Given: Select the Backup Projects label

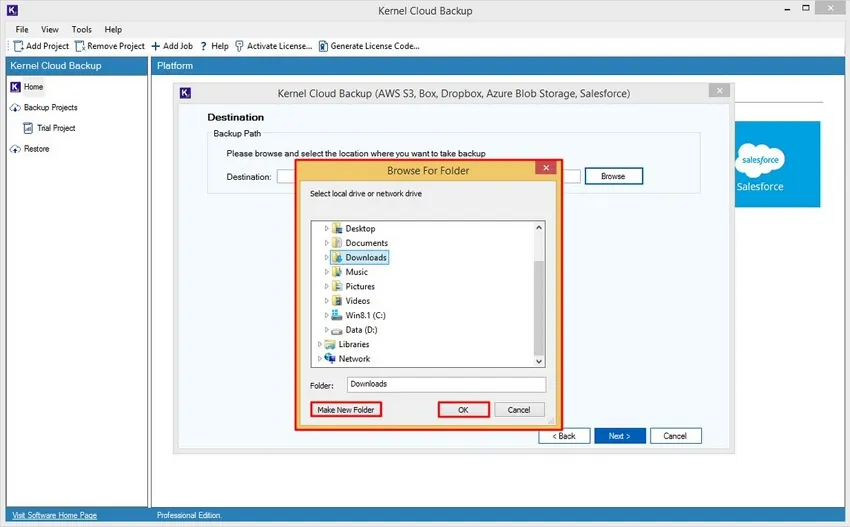Looking at the screenshot, I should tap(50, 107).
